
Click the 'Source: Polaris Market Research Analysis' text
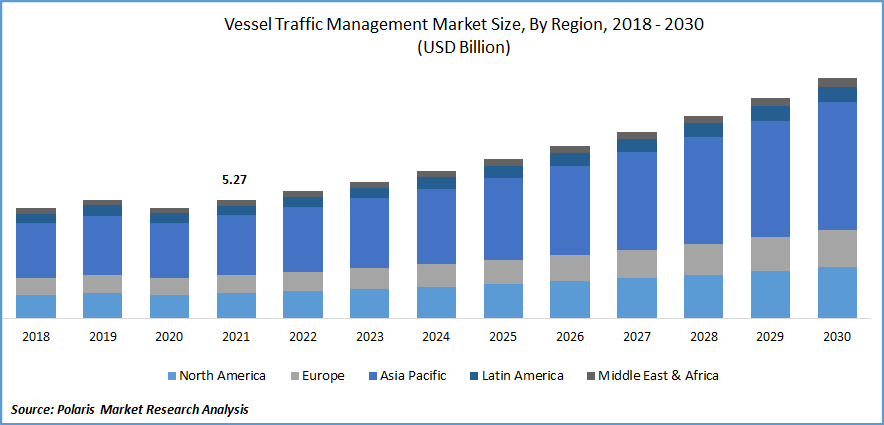click(x=130, y=410)
